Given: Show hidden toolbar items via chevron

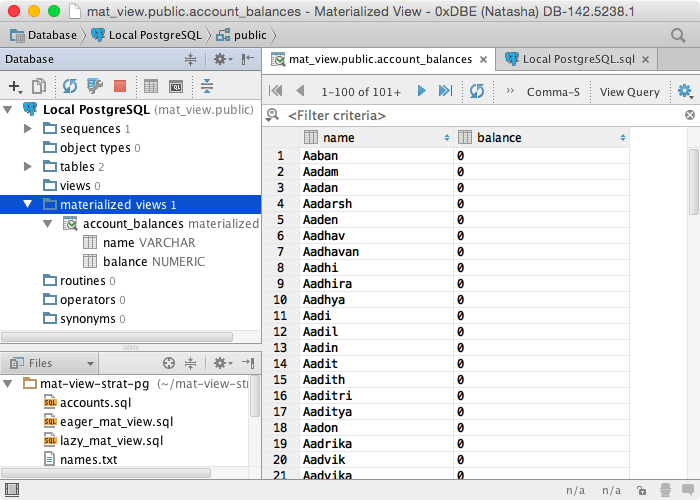Looking at the screenshot, I should pos(510,91).
